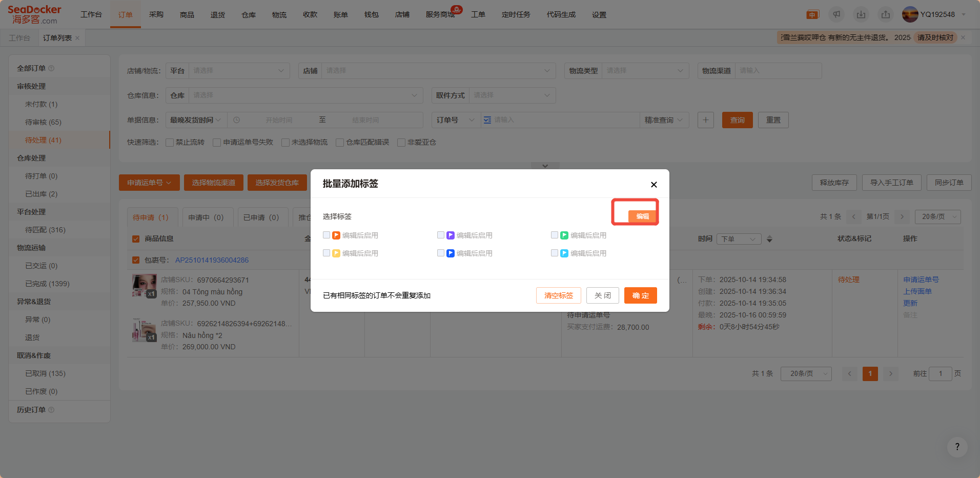The height and width of the screenshot is (478, 980).
Task: Open the YQ192548 account menu
Action: coord(934,14)
